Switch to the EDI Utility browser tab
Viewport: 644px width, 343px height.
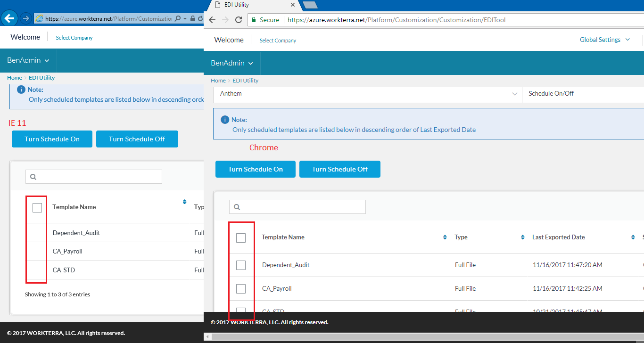coord(250,5)
